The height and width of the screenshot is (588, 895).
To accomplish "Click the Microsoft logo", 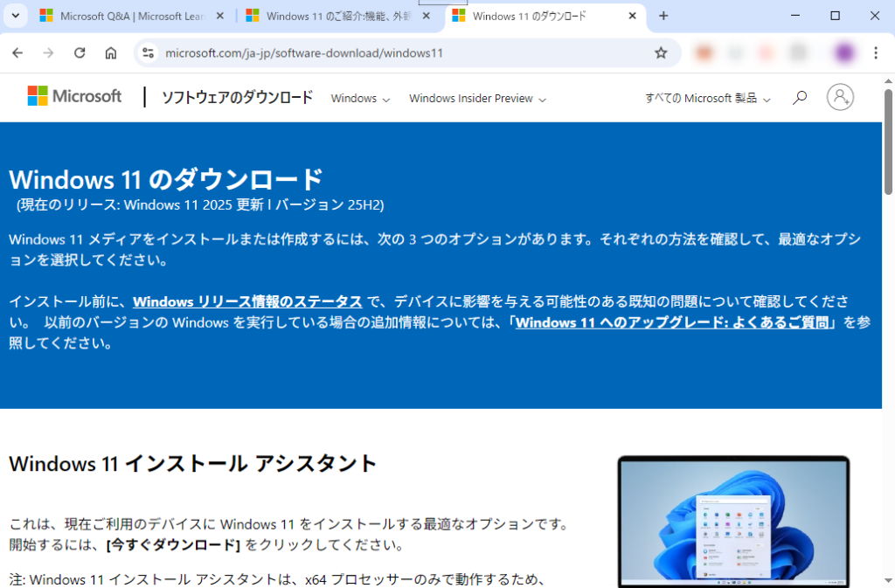I will pyautogui.click(x=74, y=96).
